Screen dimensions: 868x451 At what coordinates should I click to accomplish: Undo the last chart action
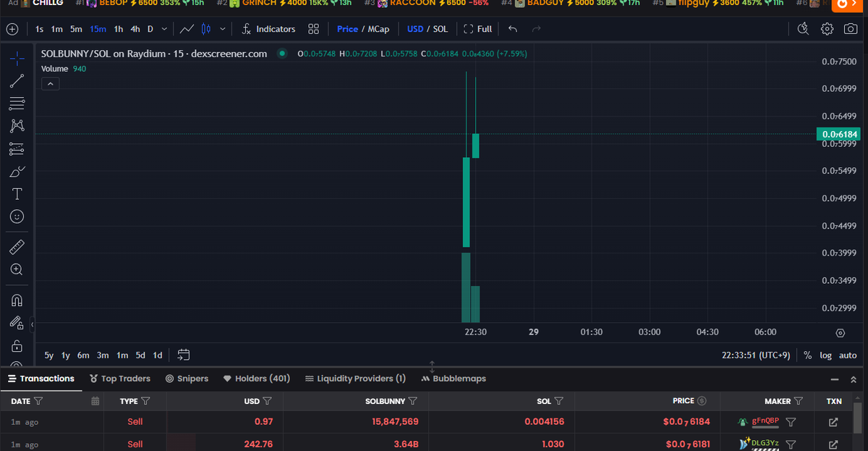coord(513,29)
